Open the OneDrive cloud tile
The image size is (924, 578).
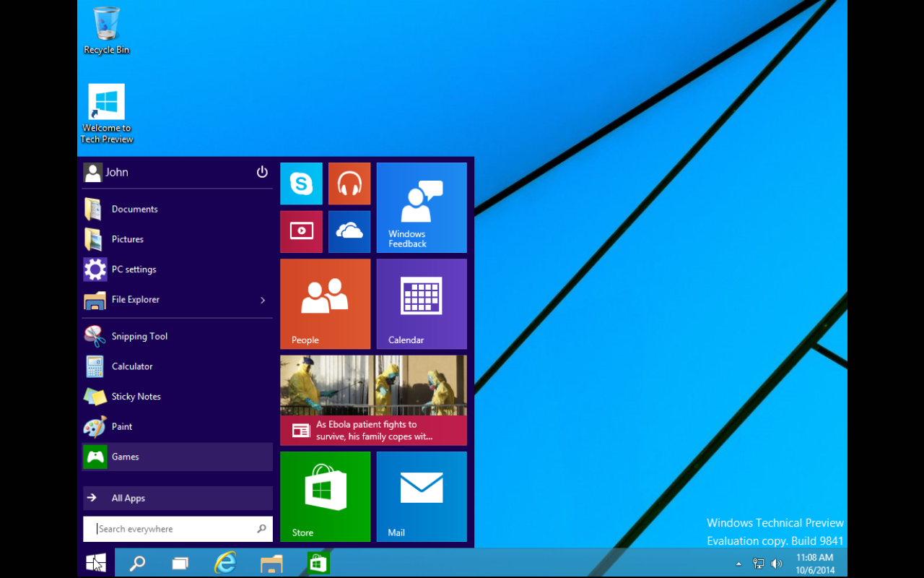[x=349, y=232]
